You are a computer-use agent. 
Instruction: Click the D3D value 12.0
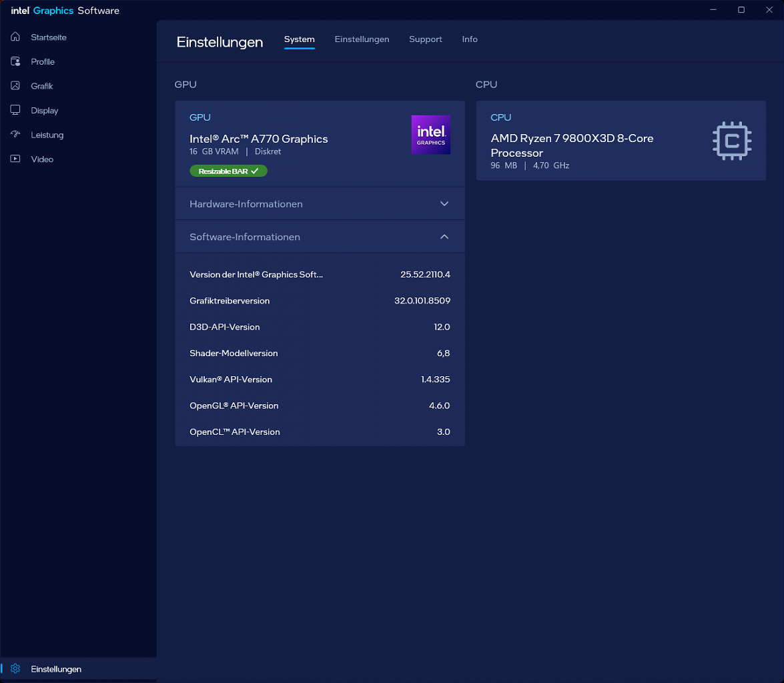click(x=442, y=327)
